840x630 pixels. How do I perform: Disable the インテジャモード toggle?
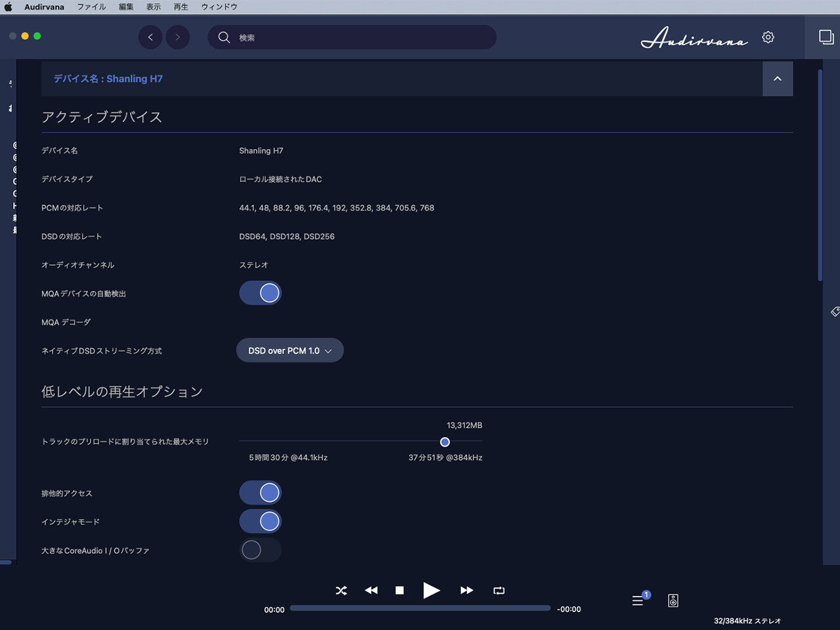(x=261, y=522)
